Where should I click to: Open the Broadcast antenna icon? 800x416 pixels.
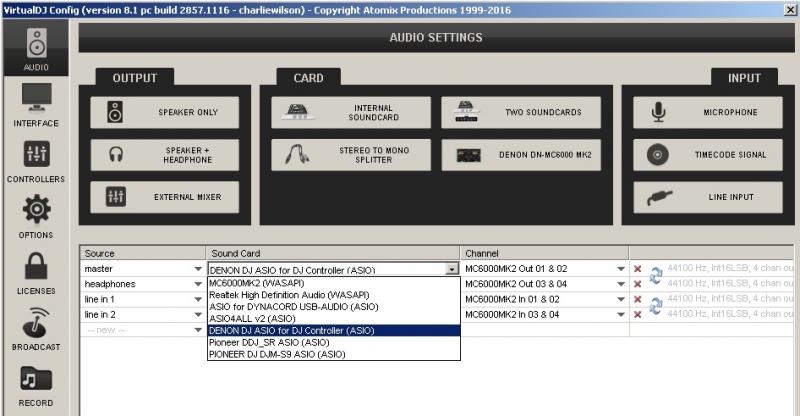click(x=36, y=323)
